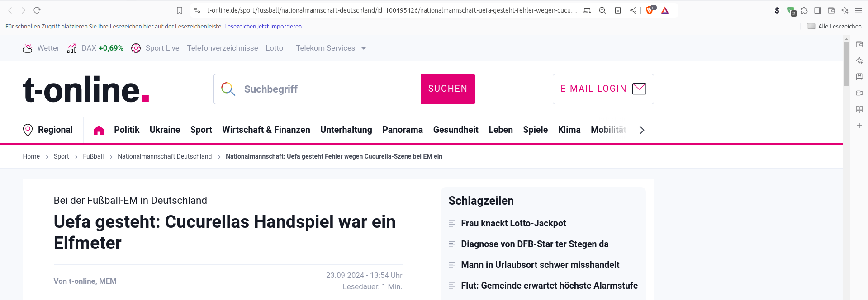Open Leo AI sparkle icon in toolbar
Viewport: 868px width, 300px height.
pos(845,10)
